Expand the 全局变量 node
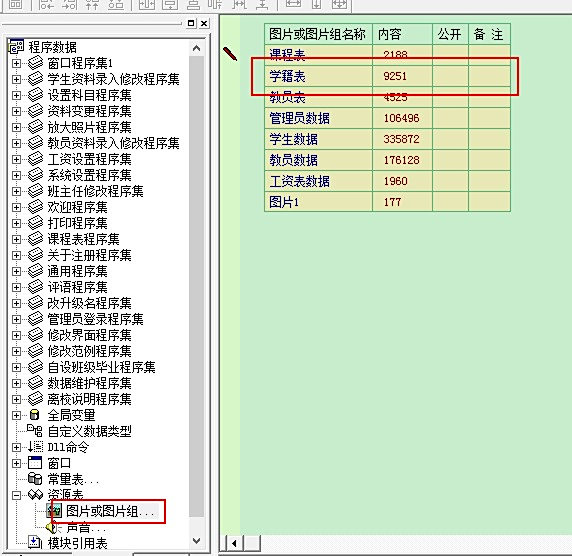 [16, 416]
